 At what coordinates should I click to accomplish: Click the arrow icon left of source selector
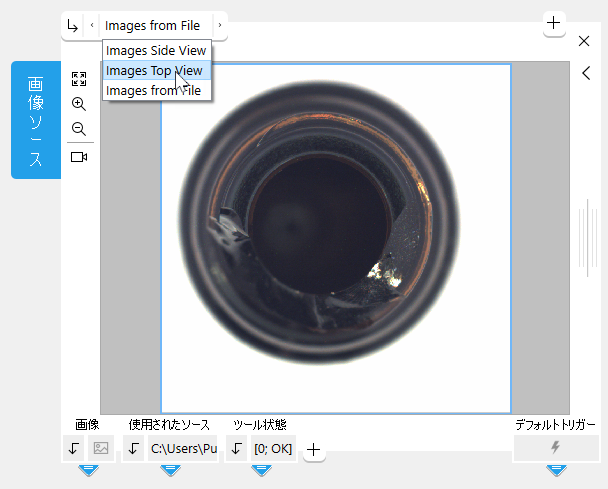72,25
